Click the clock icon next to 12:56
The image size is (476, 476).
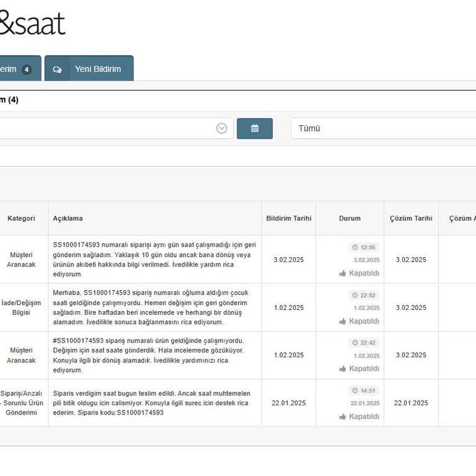click(355, 247)
